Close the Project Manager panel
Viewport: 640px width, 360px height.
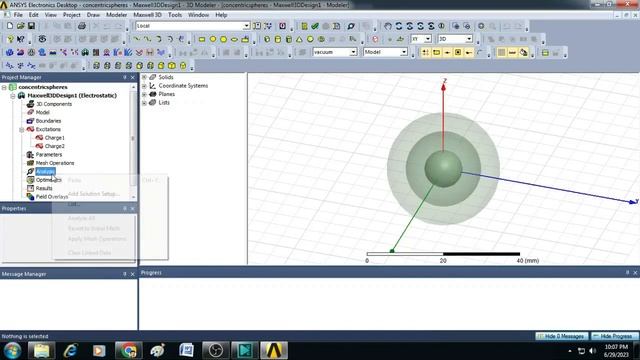133,77
